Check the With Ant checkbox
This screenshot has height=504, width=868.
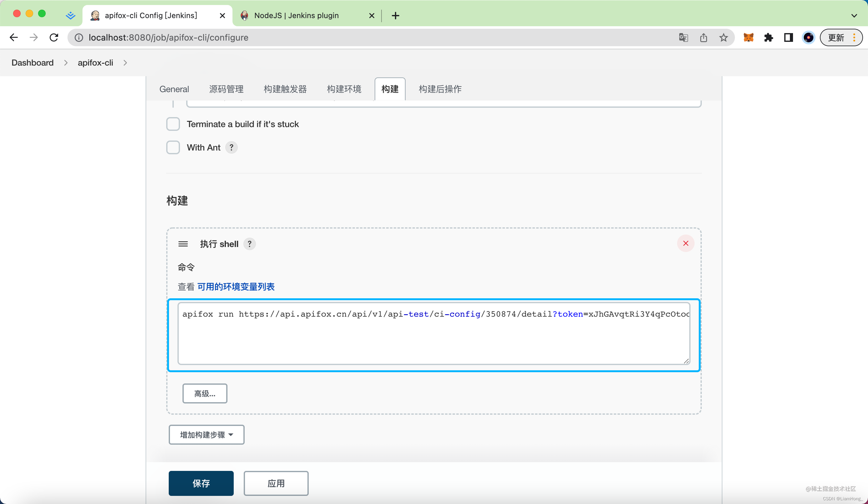tap(173, 147)
